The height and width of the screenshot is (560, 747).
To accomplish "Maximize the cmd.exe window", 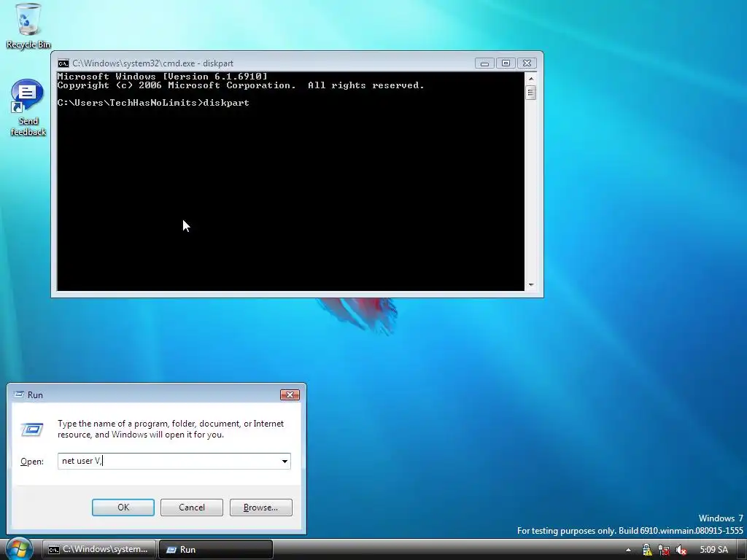I will (x=506, y=63).
